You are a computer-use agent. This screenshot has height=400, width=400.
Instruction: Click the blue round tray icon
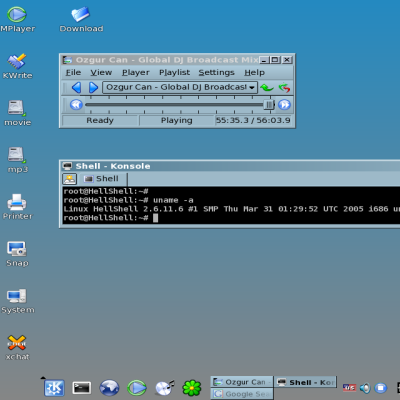(381, 388)
